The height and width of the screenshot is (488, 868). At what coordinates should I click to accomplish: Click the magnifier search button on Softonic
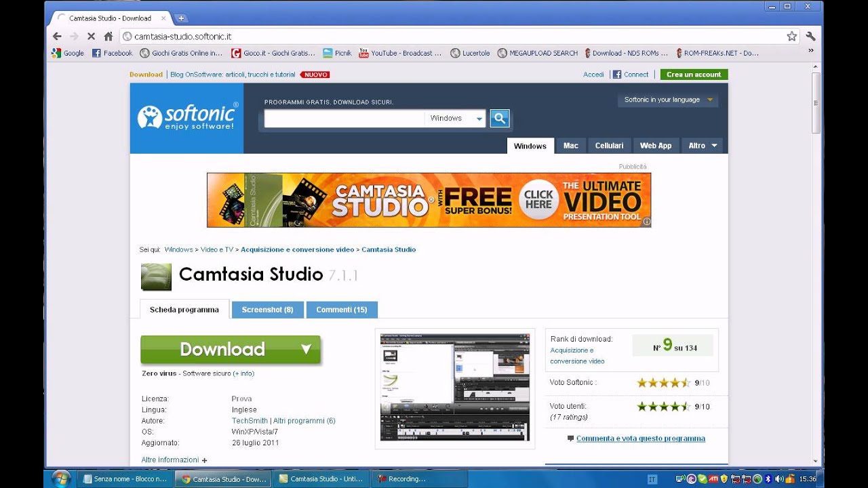[x=500, y=119]
